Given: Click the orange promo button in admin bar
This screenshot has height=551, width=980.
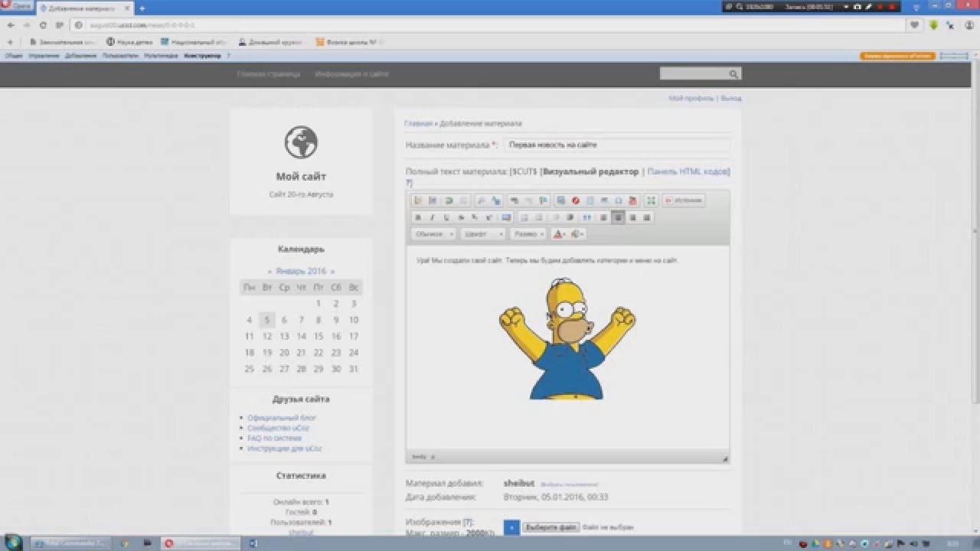Looking at the screenshot, I should 897,56.
